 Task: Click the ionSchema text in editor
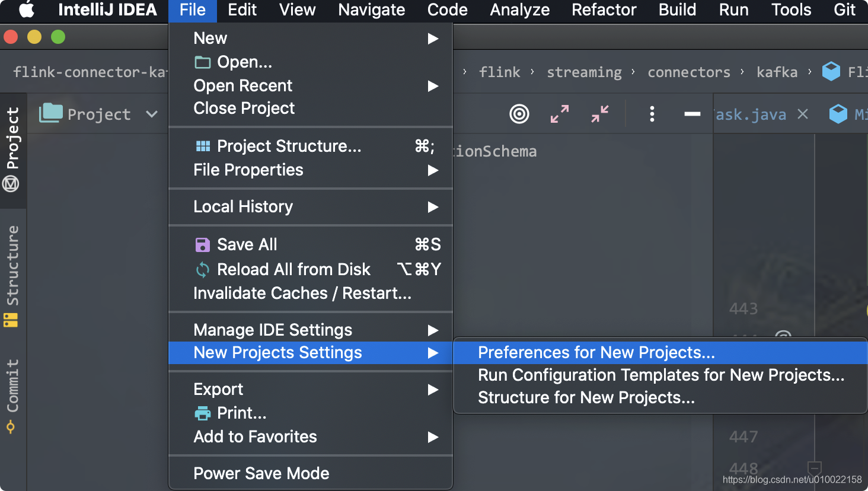(x=495, y=152)
